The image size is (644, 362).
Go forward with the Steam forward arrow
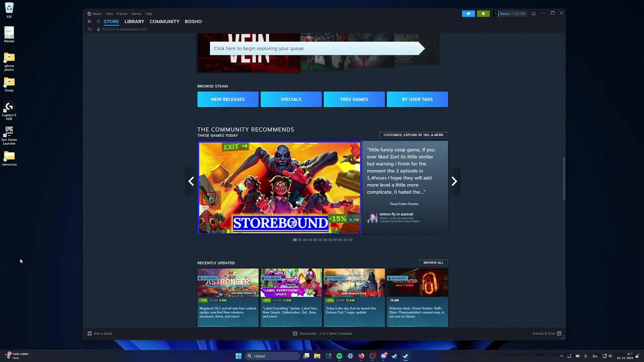[98, 21]
